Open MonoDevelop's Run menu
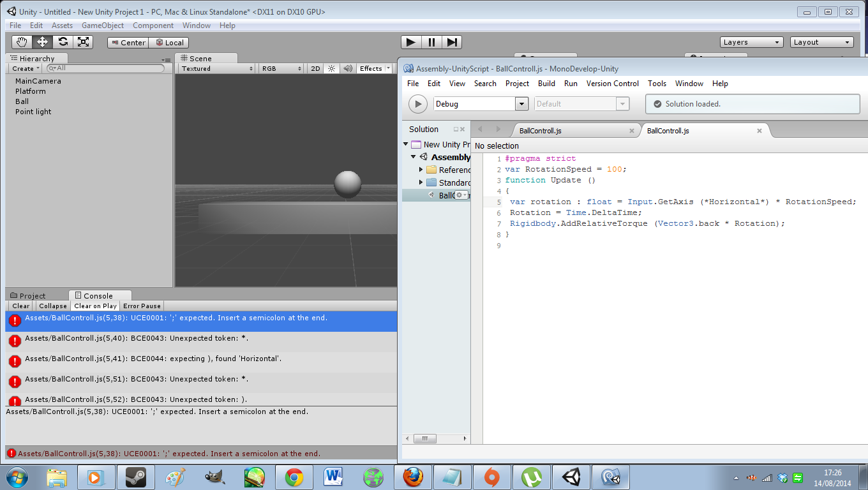Viewport: 868px width, 490px height. tap(571, 84)
